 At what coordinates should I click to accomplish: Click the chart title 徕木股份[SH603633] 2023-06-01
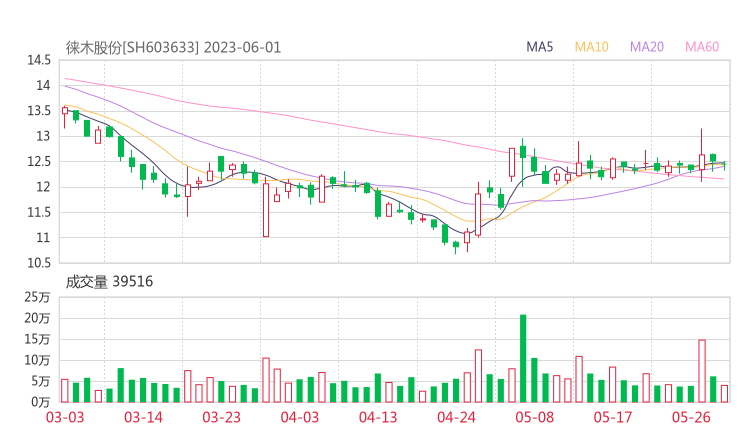[173, 48]
